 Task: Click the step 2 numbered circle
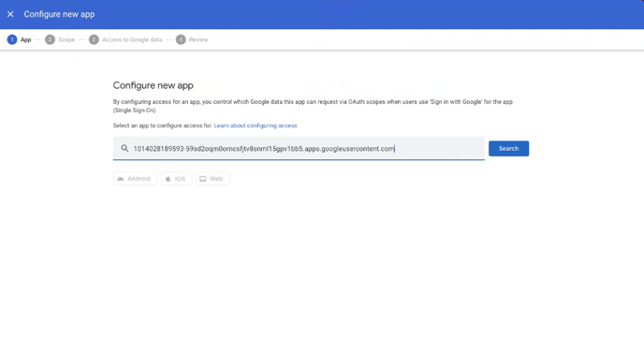coord(50,39)
